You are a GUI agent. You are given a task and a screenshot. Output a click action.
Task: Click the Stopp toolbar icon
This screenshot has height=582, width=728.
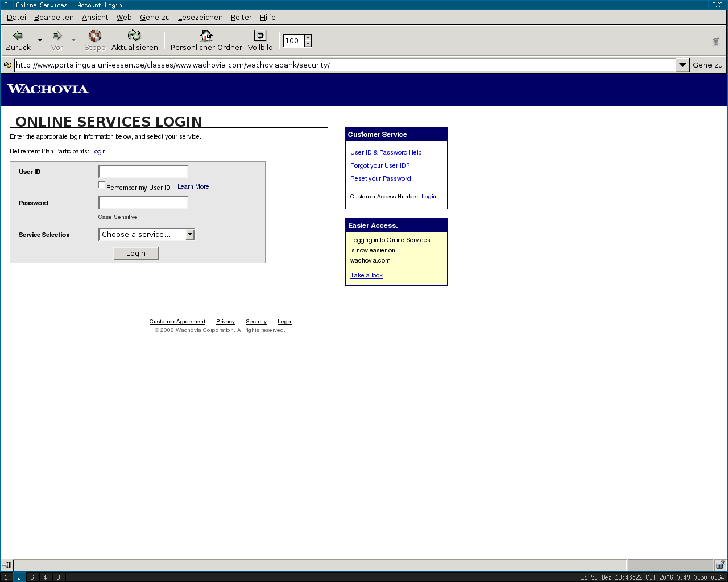click(x=95, y=36)
